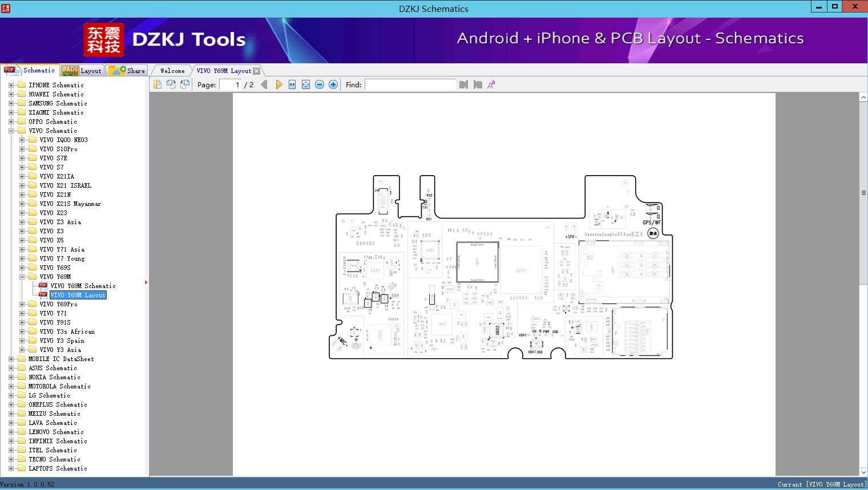Screen dimensions: 868x490
Task: Click the DZKJ app icon in title bar
Action: tap(5, 8)
